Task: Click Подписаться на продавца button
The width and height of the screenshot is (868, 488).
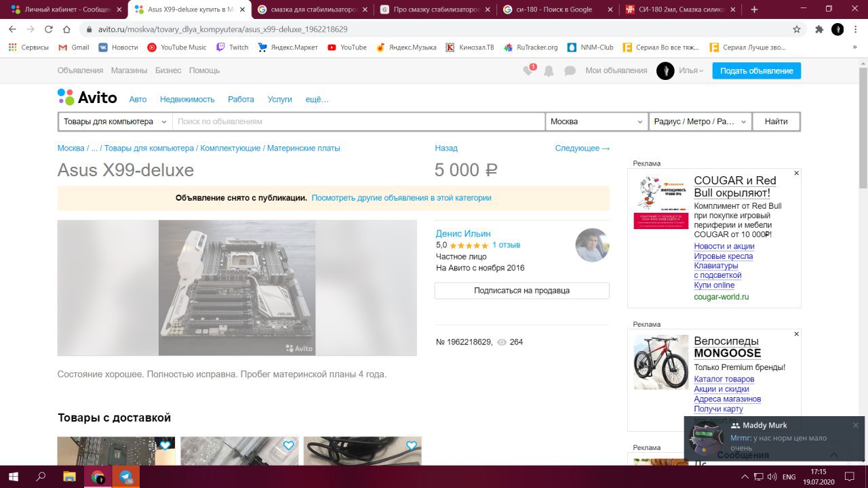Action: pyautogui.click(x=521, y=290)
